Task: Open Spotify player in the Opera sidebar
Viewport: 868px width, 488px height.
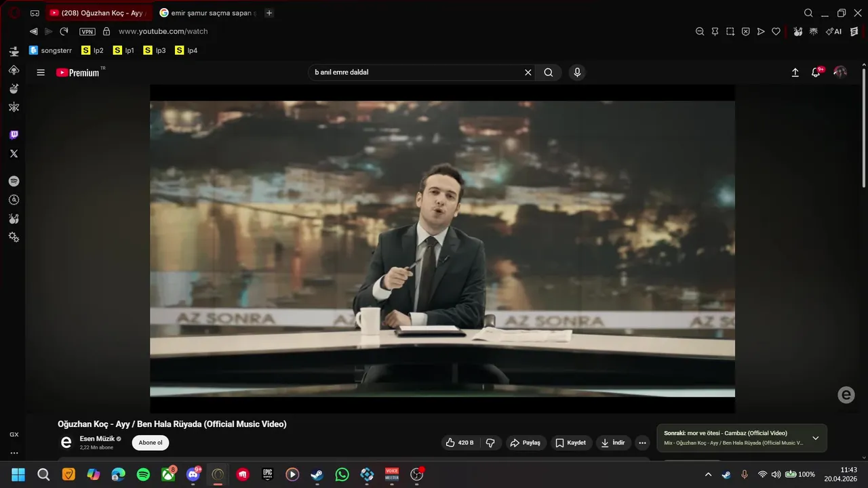Action: (14, 181)
